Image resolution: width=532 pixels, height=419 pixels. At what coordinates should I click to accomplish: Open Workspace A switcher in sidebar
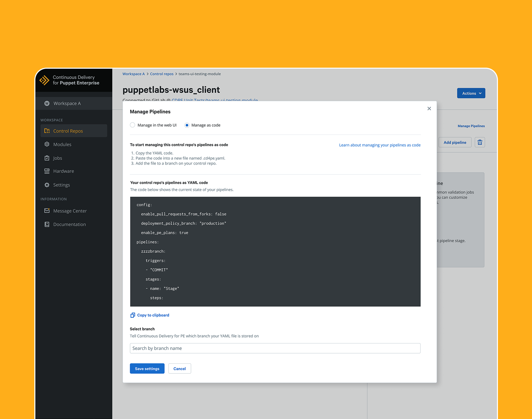74,103
